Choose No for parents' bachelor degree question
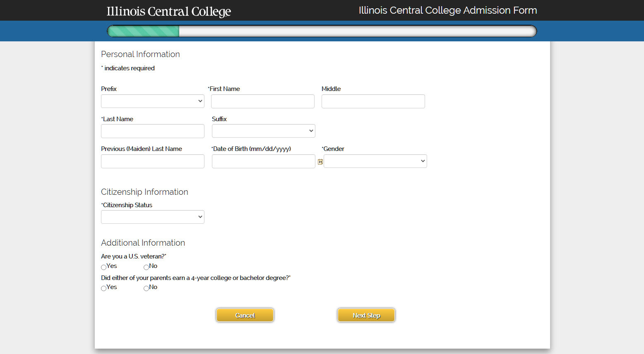Screen dimensions: 644x354 point(146,288)
